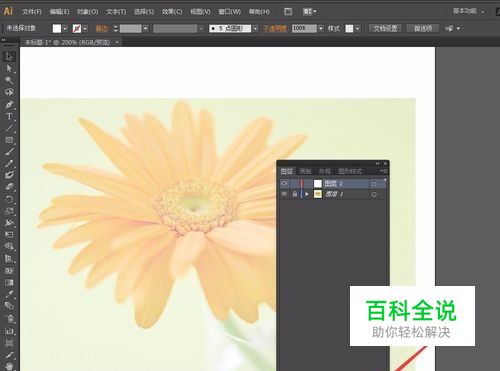Image resolution: width=500 pixels, height=371 pixels.
Task: Switch to the 外观 panel tab
Action: tap(325, 171)
